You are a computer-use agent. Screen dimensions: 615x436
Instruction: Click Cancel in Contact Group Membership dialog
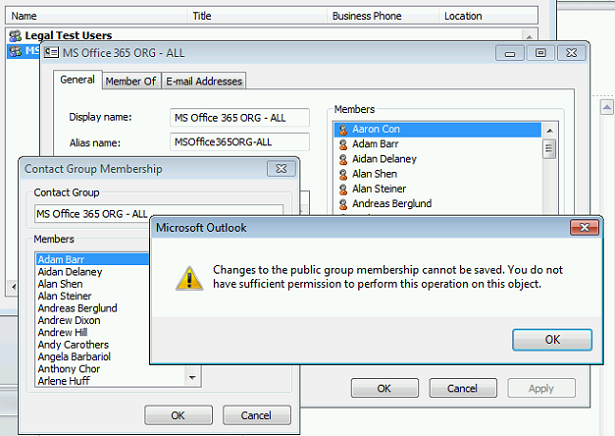pos(257,415)
